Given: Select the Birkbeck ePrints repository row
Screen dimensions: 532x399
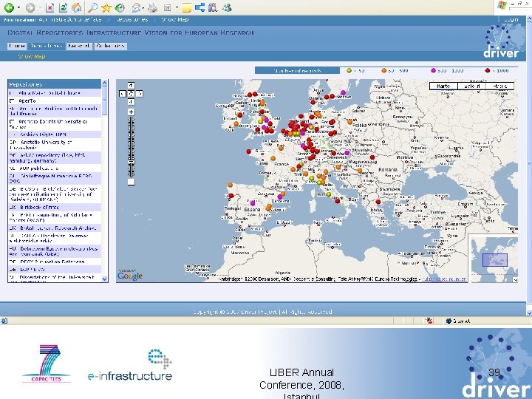Looking at the screenshot, I should [x=55, y=208].
